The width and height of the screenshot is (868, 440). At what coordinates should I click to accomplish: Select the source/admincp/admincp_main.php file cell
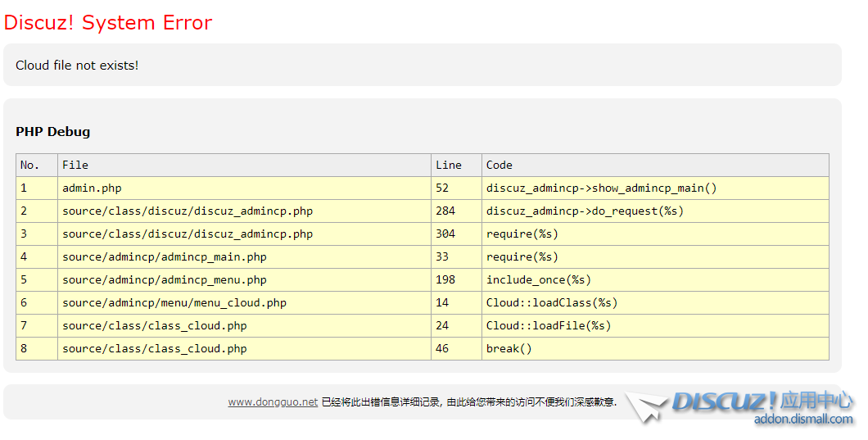(x=165, y=257)
